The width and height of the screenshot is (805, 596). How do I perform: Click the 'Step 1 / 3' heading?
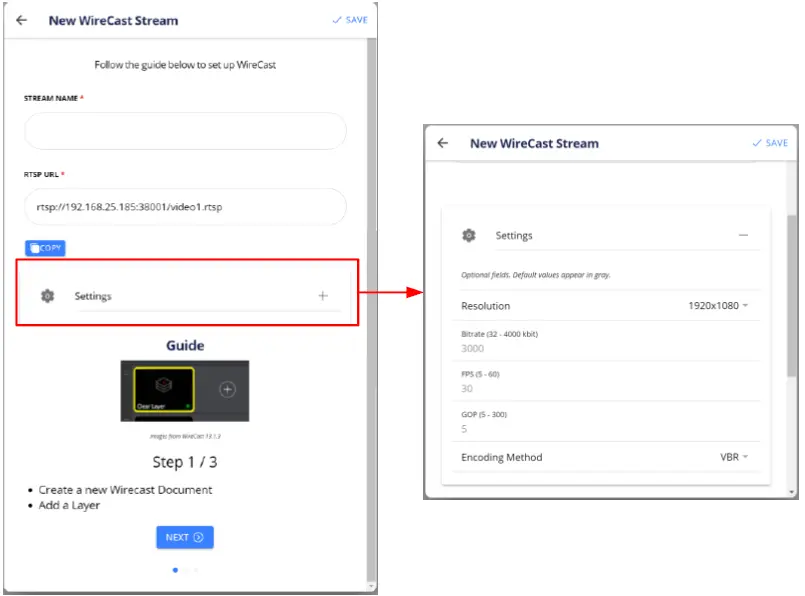[185, 462]
